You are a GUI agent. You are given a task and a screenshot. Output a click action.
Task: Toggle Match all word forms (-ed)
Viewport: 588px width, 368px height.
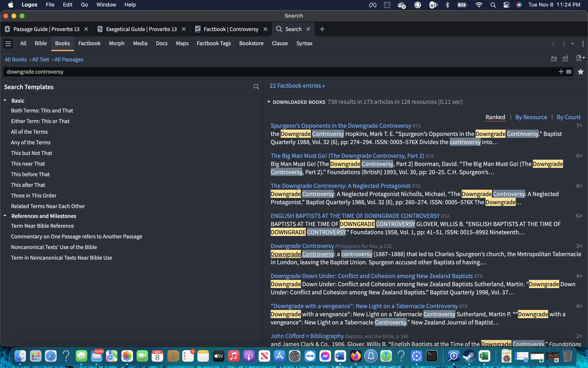point(565,58)
